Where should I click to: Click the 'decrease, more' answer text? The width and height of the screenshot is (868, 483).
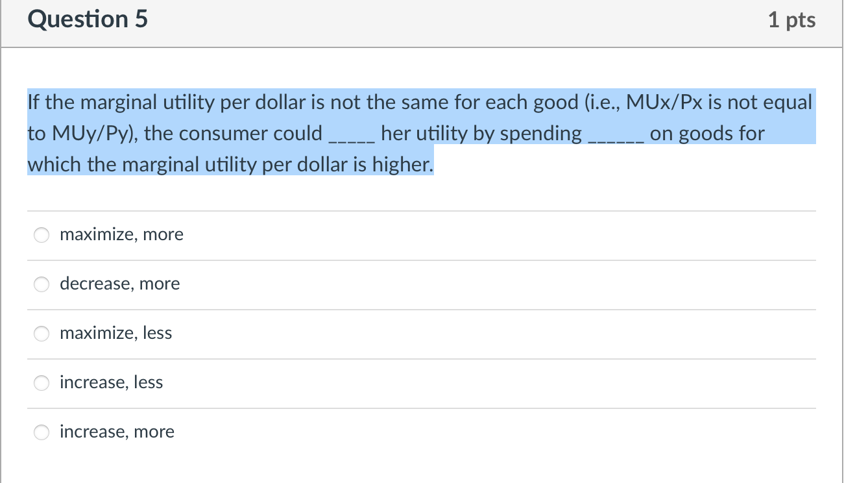[x=119, y=284]
